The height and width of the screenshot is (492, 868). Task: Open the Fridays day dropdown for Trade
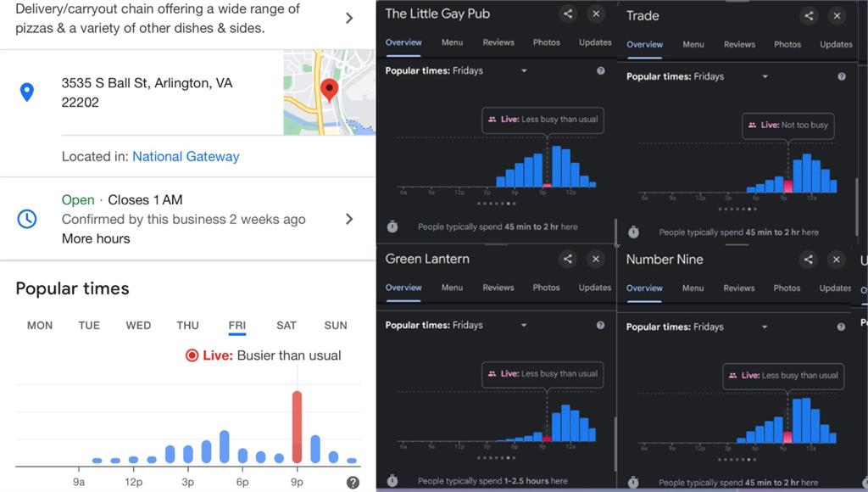765,76
